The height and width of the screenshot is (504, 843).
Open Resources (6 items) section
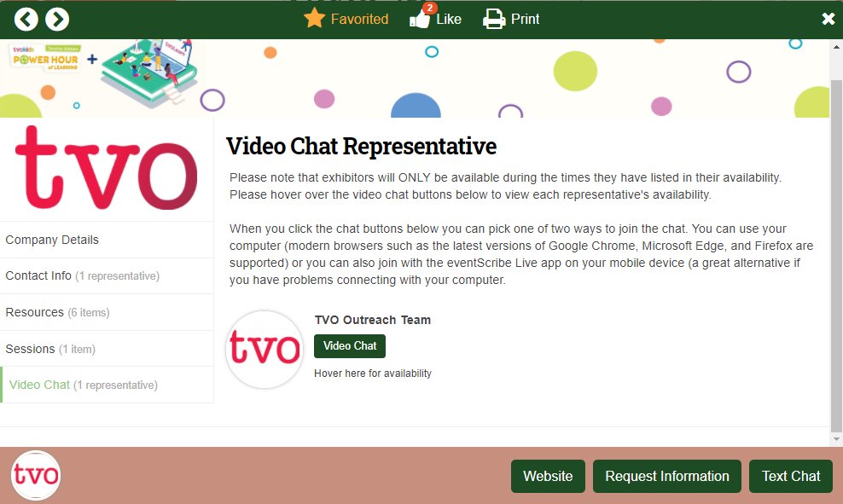click(x=107, y=312)
